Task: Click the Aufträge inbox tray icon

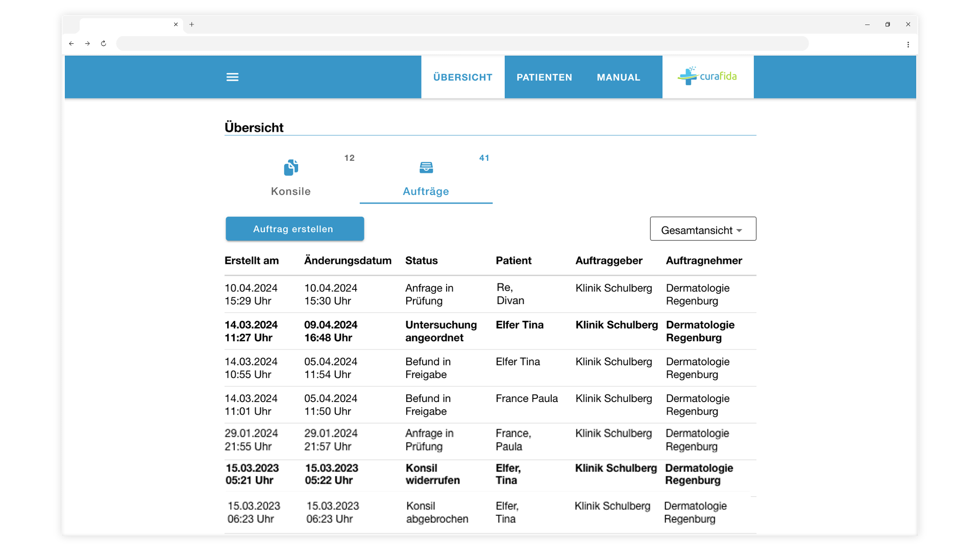Action: [426, 167]
